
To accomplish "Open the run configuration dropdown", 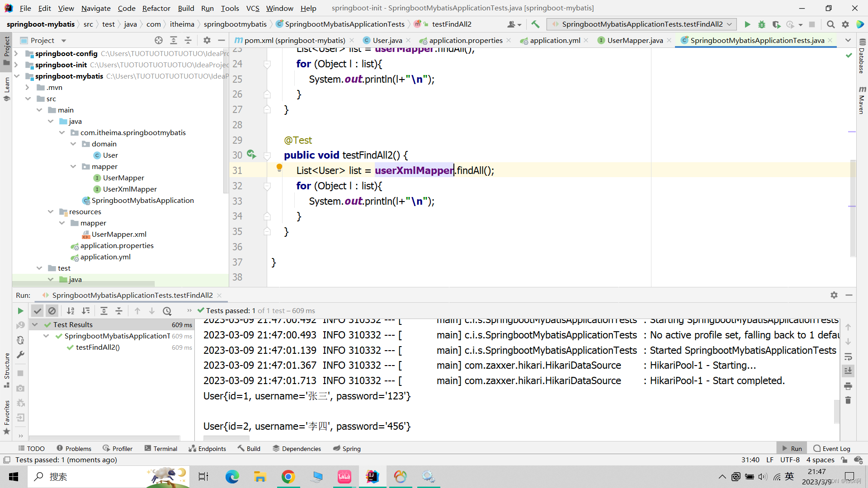I will [x=730, y=24].
